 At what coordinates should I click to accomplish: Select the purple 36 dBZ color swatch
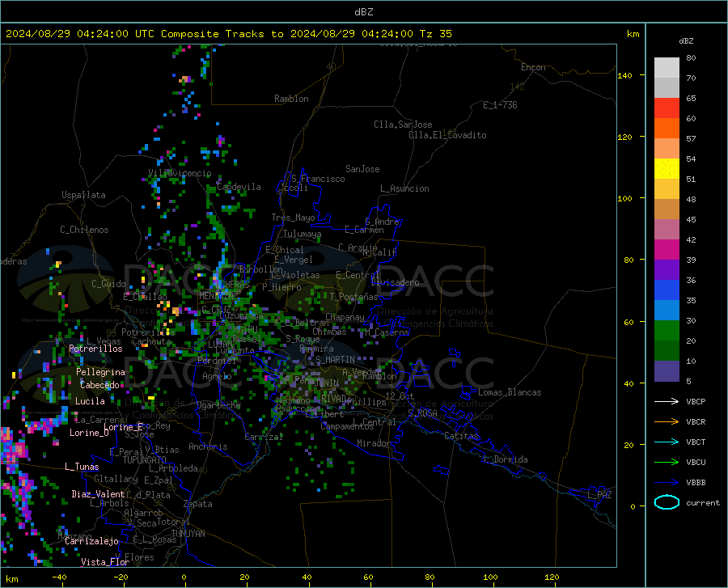[x=667, y=270]
